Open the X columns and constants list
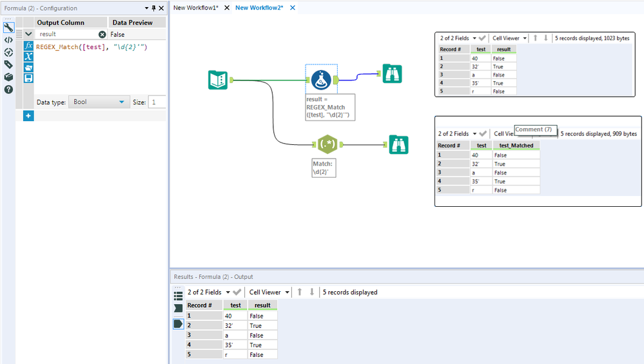The width and height of the screenshot is (644, 364). [x=28, y=57]
